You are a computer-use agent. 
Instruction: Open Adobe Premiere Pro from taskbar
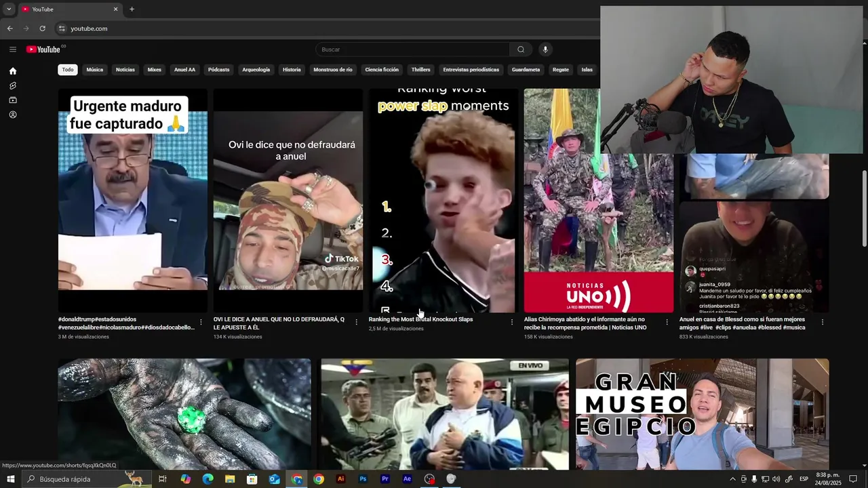pos(385,479)
